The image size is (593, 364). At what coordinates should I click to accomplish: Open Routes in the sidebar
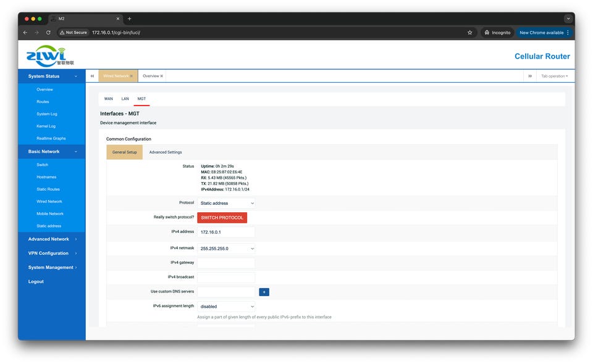[43, 102]
